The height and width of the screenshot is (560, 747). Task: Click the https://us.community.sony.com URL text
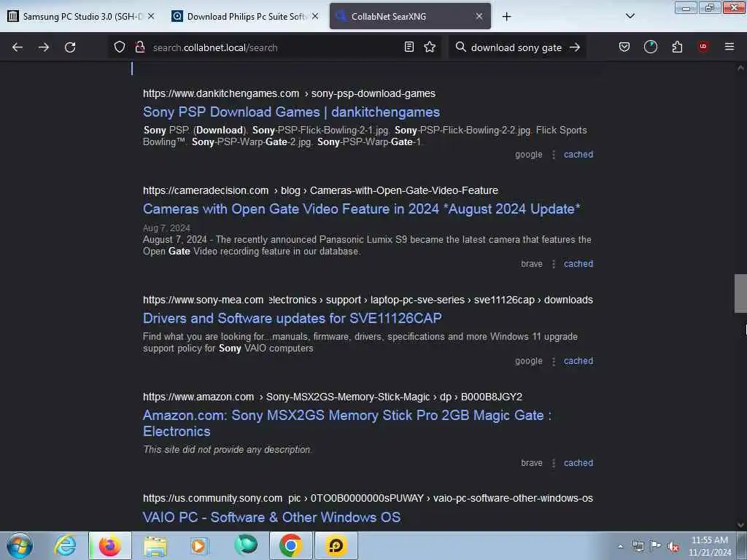212,498
